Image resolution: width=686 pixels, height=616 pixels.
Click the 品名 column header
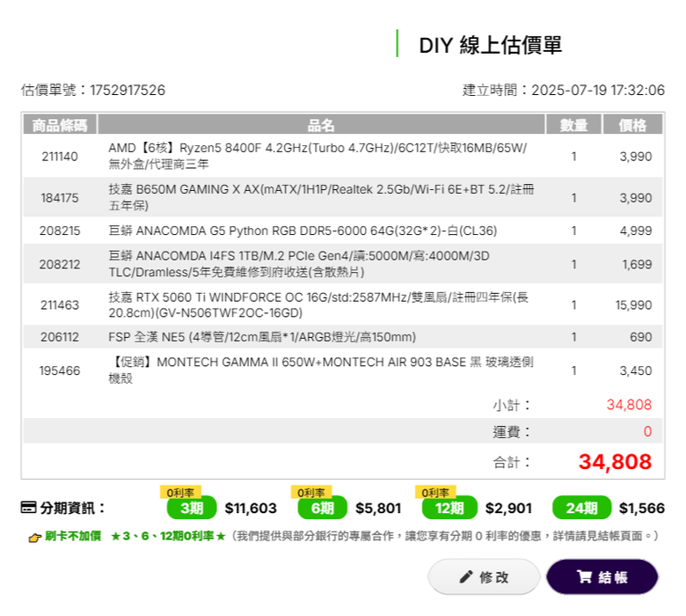321,125
